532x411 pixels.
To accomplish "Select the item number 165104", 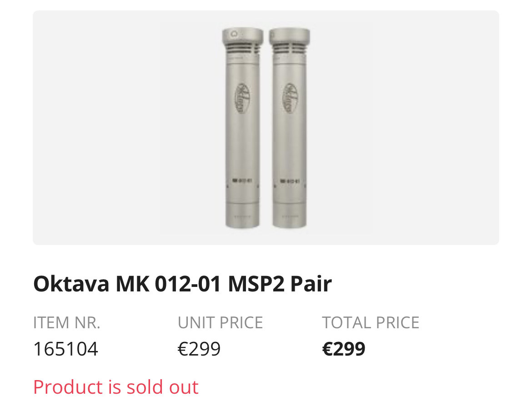I will 66,349.
